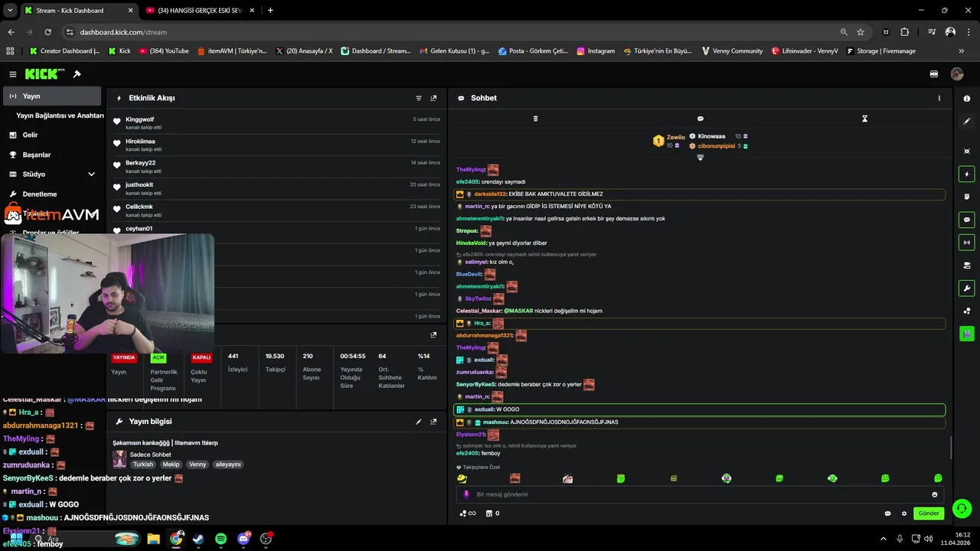Filter the Etkinlik Akışı activity feed
This screenshot has width=980, height=551.
coord(419,98)
